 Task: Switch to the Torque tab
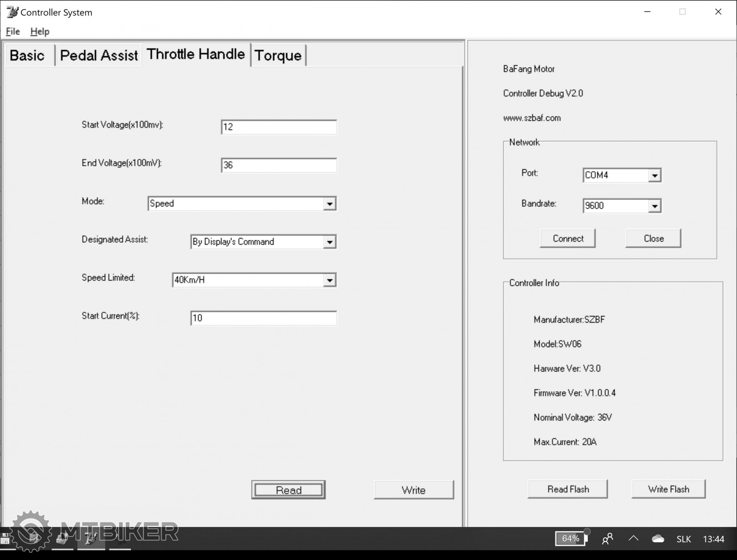tap(278, 56)
